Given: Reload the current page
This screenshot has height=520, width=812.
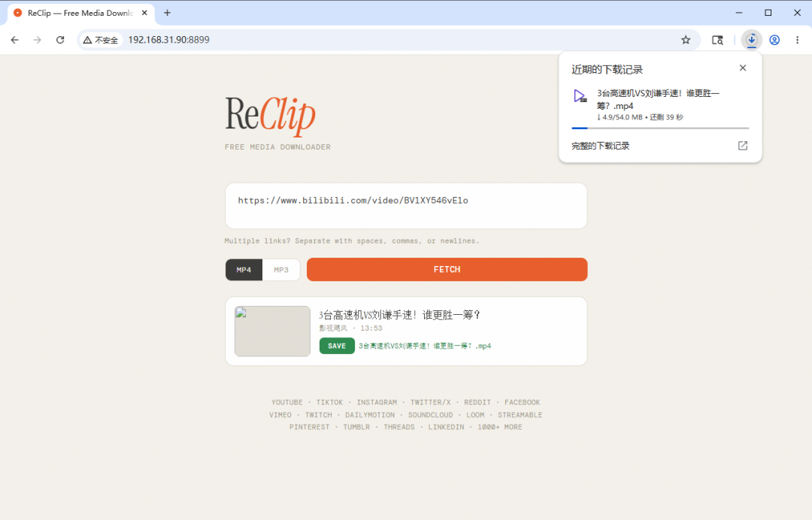Looking at the screenshot, I should (x=60, y=40).
